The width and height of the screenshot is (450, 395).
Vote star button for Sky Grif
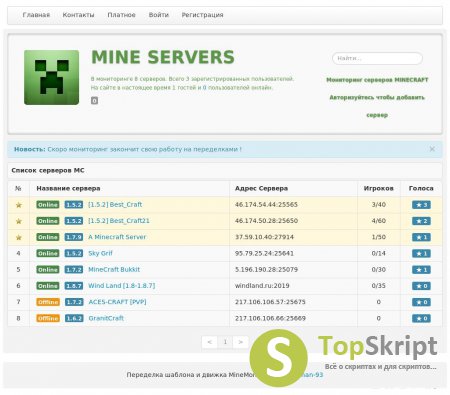point(421,254)
